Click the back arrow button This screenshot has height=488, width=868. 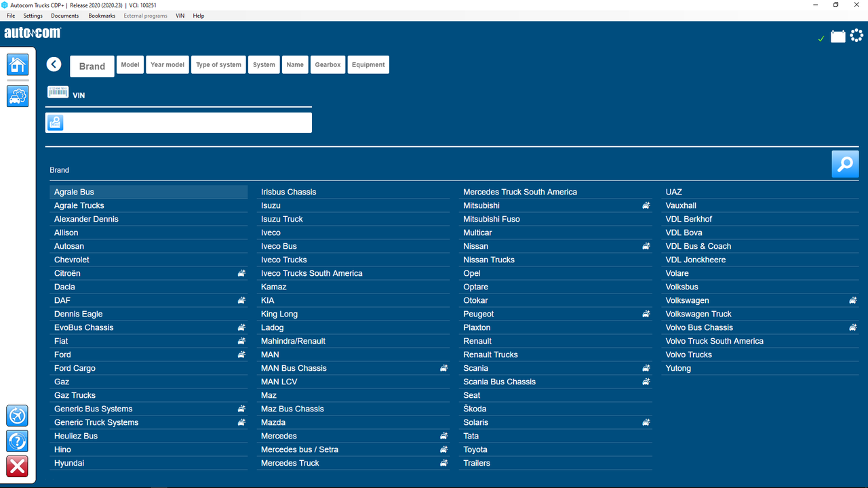54,64
